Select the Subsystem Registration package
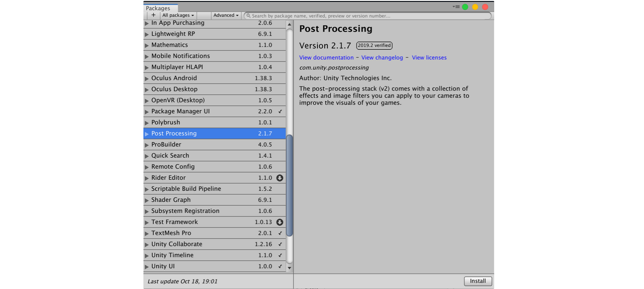The width and height of the screenshot is (644, 289). pyautogui.click(x=215, y=211)
